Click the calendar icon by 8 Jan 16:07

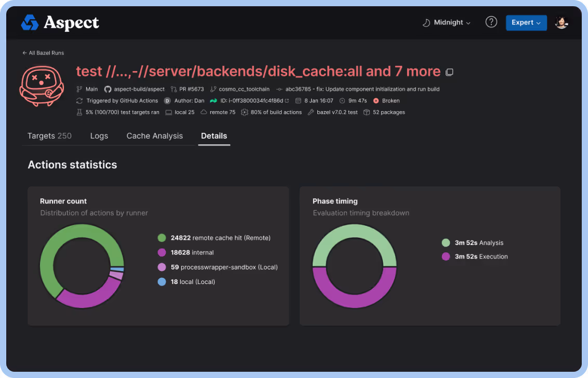298,101
